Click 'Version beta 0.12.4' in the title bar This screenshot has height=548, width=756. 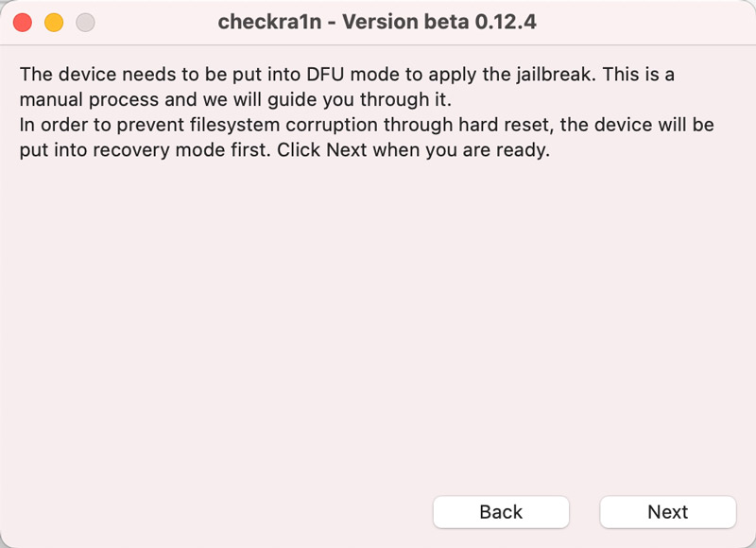pos(437,21)
